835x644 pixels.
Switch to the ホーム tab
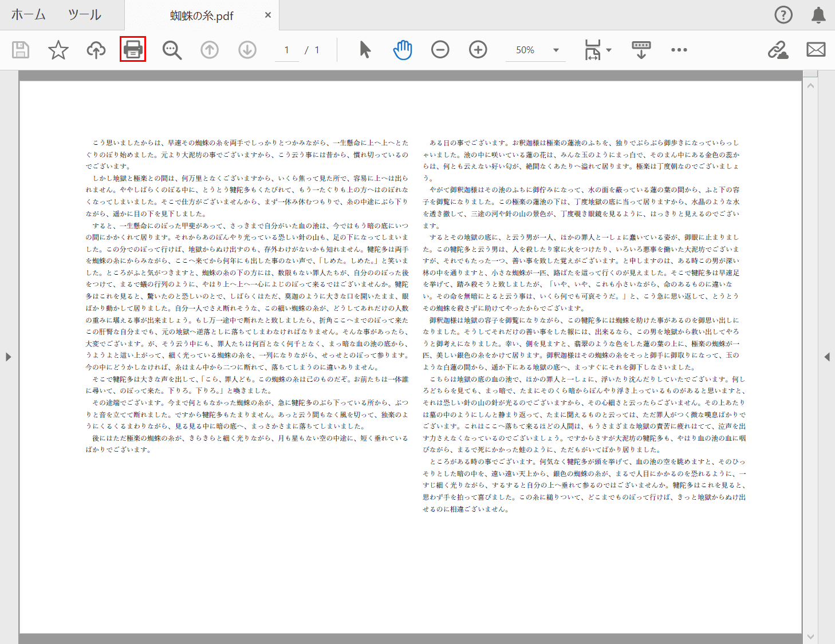(x=28, y=15)
